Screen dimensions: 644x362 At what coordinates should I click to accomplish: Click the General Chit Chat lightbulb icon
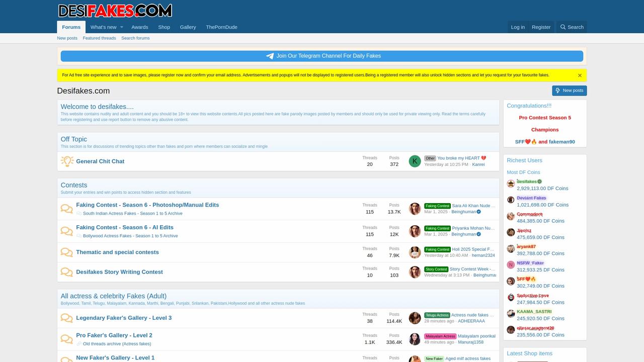point(67,161)
